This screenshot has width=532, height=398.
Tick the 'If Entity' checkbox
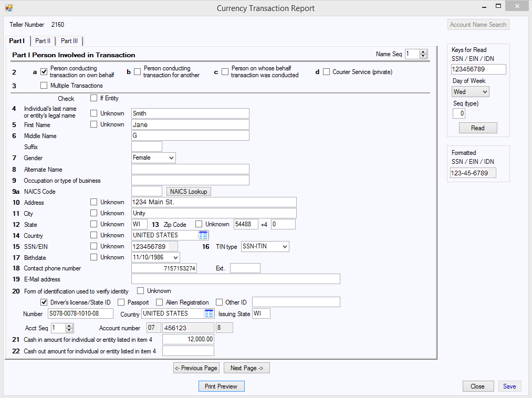(x=93, y=98)
